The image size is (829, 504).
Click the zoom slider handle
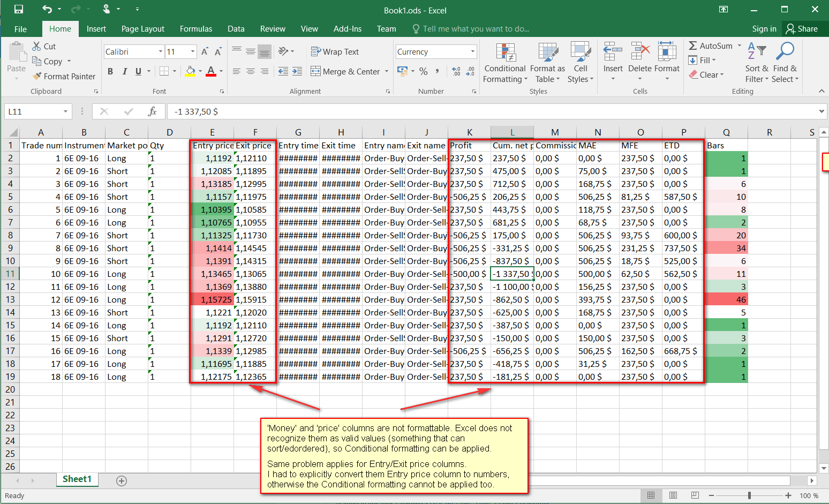click(749, 495)
